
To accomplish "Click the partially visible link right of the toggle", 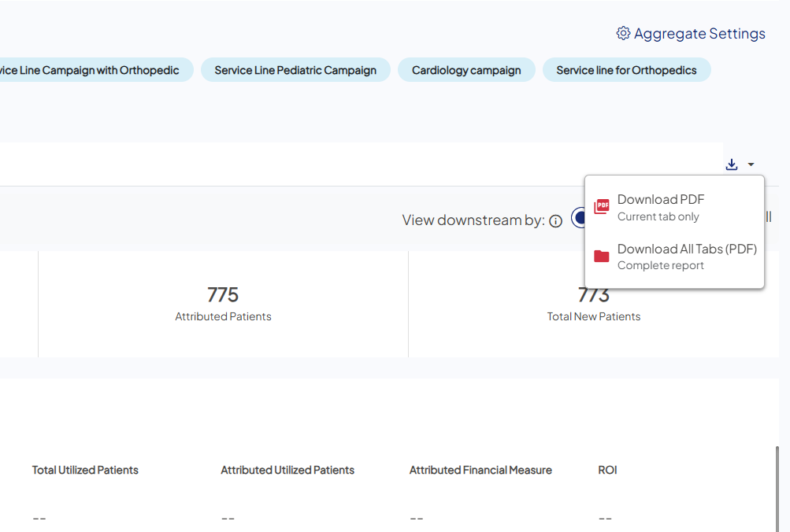I will pos(768,217).
